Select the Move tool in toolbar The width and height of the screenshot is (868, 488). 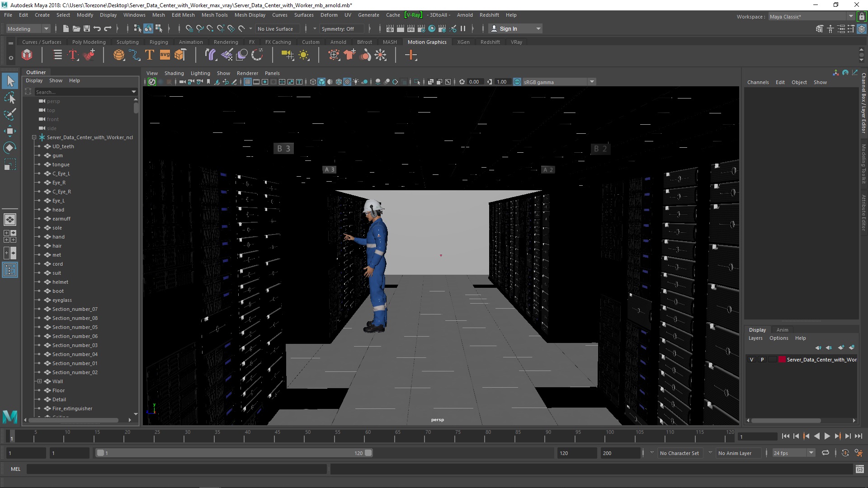9,131
